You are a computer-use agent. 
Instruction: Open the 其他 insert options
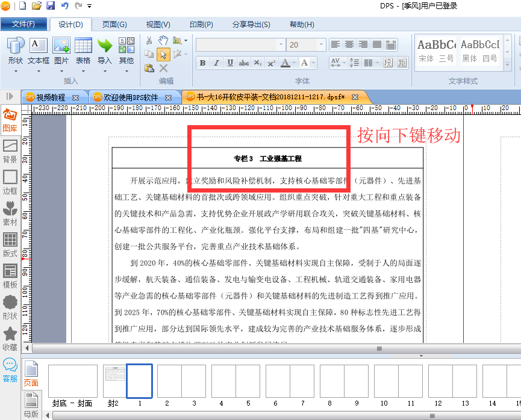[x=126, y=55]
